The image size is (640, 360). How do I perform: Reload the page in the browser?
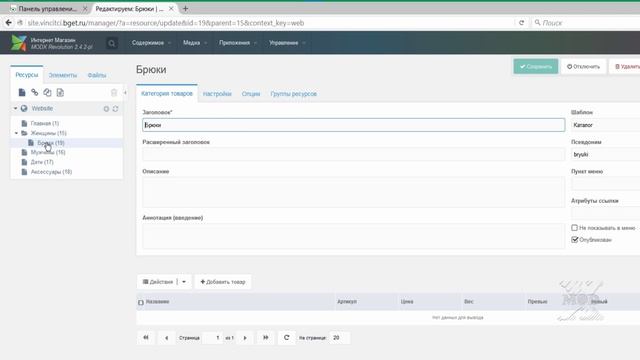point(521,23)
